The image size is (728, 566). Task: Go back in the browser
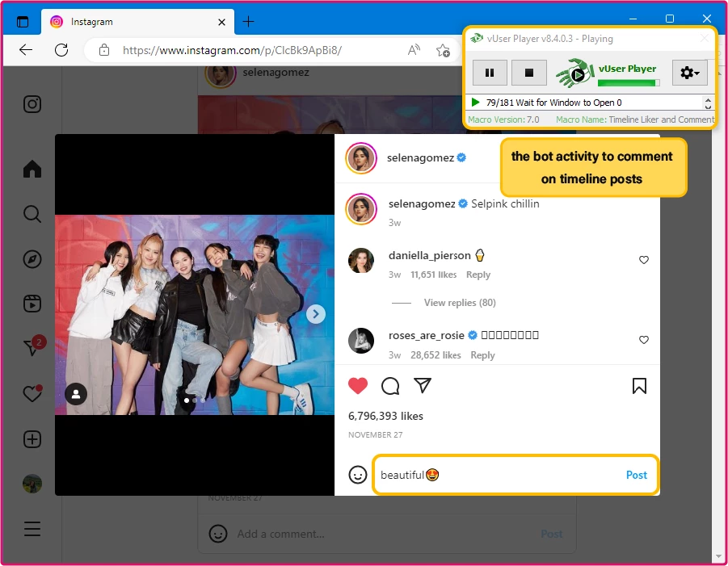26,49
